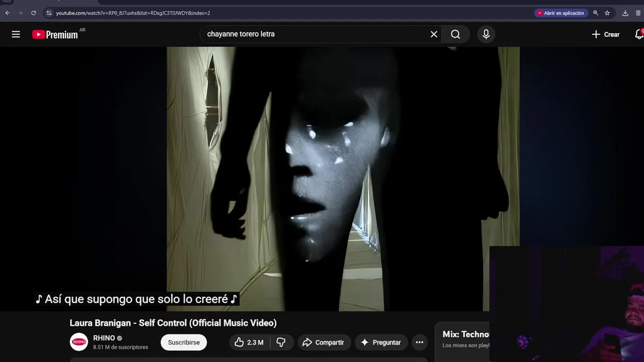Screen dimensions: 644x362
Task: Click the Compartir share button
Action: (324, 342)
